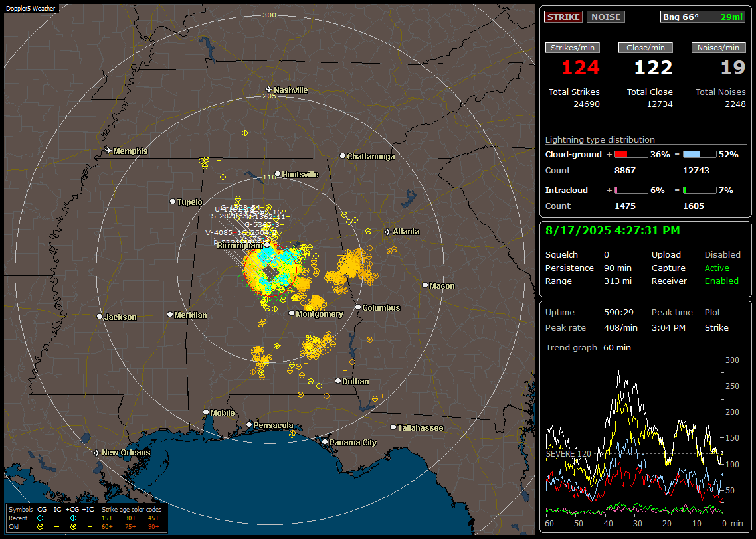Click the Noises/min label box
Screen dimensions: 756x539
pyautogui.click(x=718, y=48)
